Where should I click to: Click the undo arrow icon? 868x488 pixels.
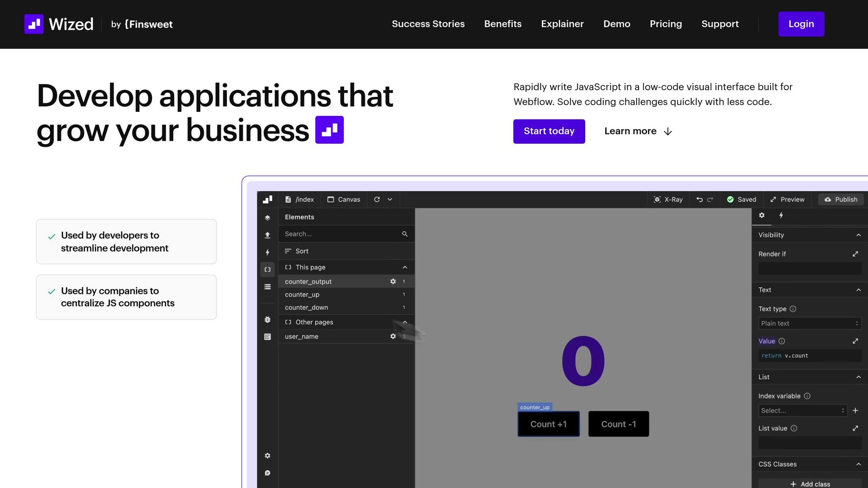click(699, 200)
